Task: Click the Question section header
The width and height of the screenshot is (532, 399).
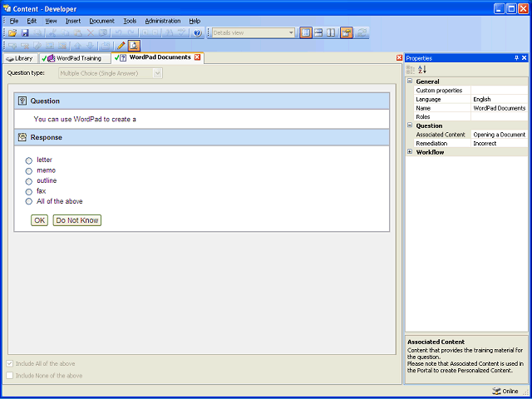Action: pyautogui.click(x=201, y=101)
